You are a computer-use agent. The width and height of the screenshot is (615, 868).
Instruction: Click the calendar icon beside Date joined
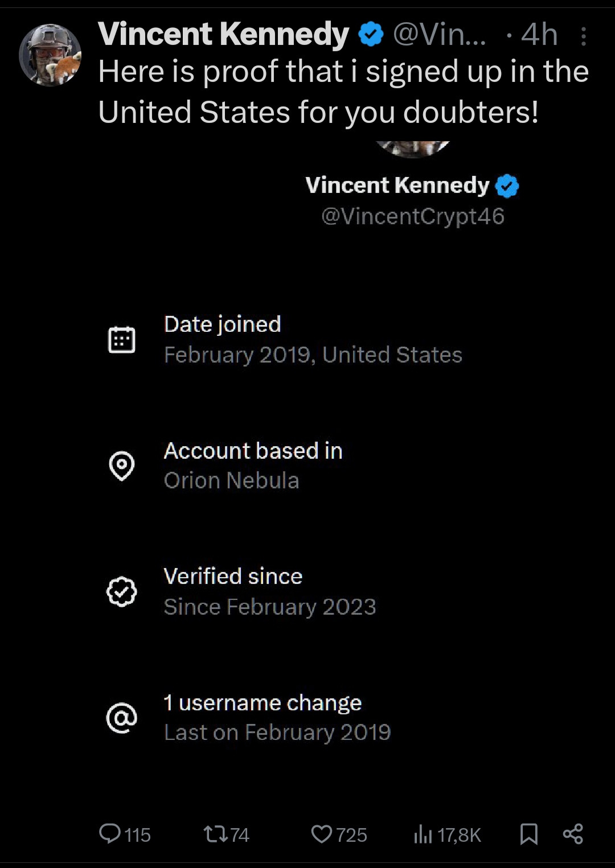click(121, 340)
